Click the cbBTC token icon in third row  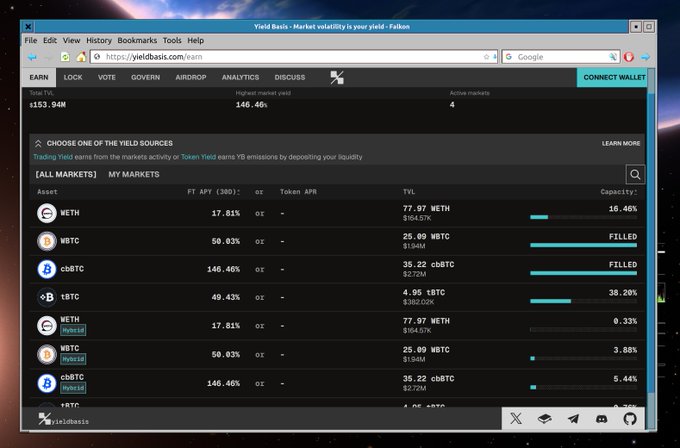(x=47, y=269)
